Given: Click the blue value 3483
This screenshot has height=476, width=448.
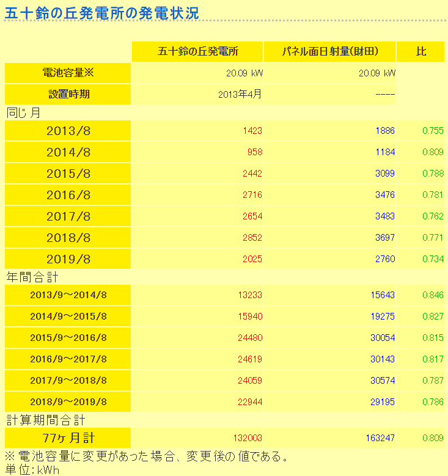Looking at the screenshot, I should tap(385, 216).
